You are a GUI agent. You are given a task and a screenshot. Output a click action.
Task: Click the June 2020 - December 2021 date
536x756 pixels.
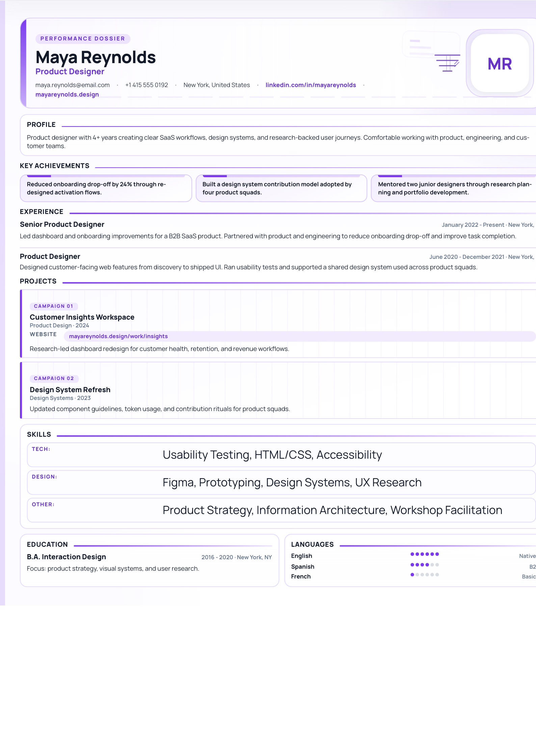(467, 257)
